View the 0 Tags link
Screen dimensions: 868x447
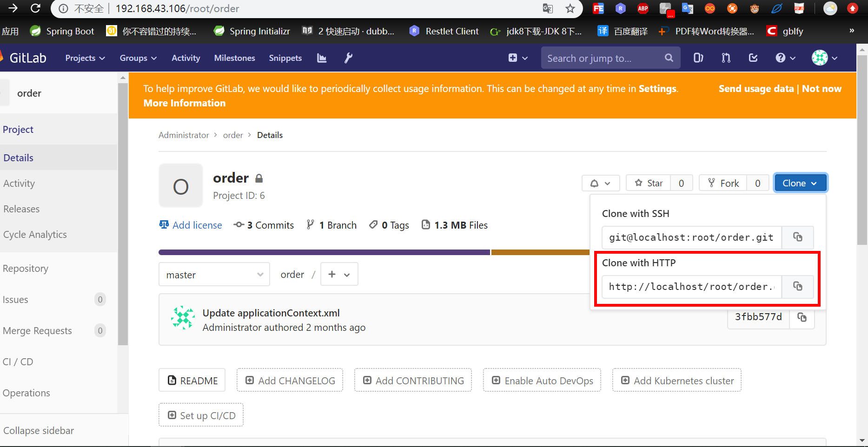[389, 225]
